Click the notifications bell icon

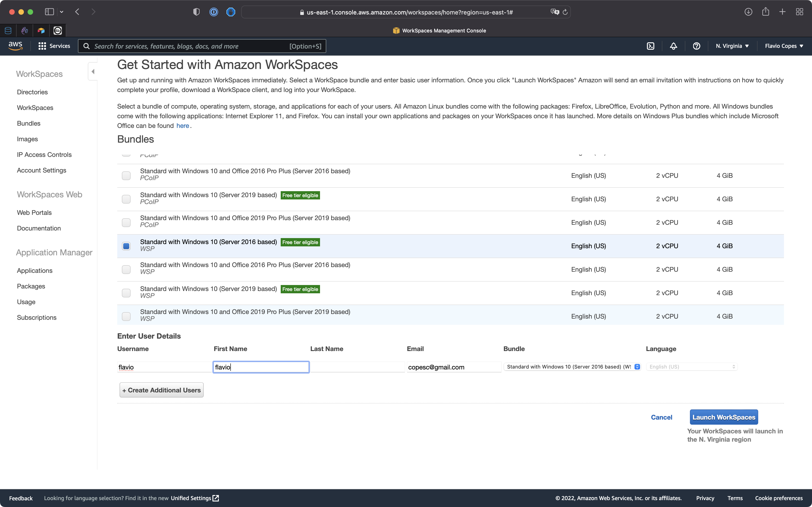click(x=673, y=46)
